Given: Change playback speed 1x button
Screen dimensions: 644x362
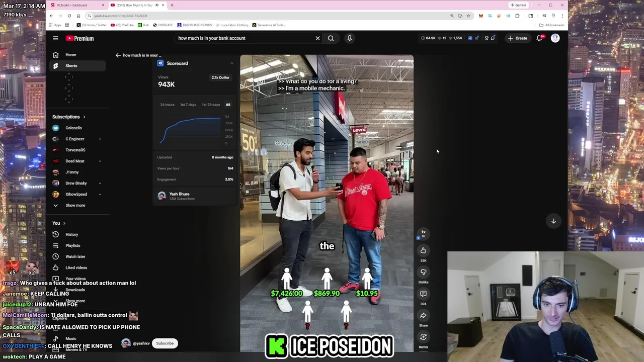Looking at the screenshot, I should pos(423,233).
